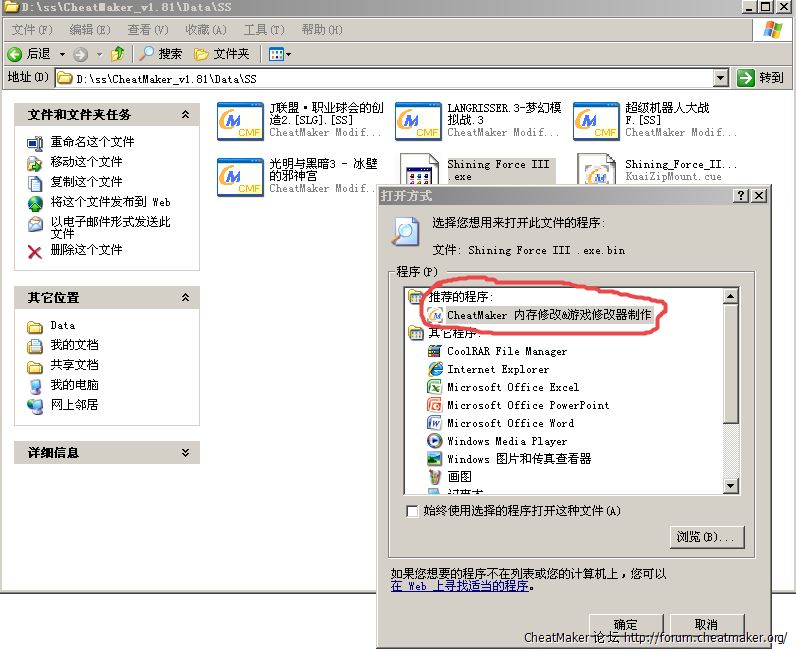Choose CoolRAR File Manager program

(x=506, y=351)
